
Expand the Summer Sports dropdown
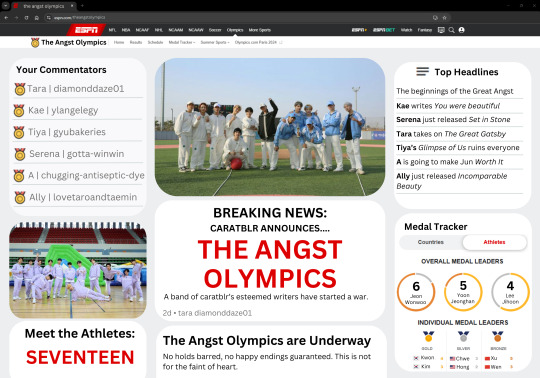click(215, 42)
